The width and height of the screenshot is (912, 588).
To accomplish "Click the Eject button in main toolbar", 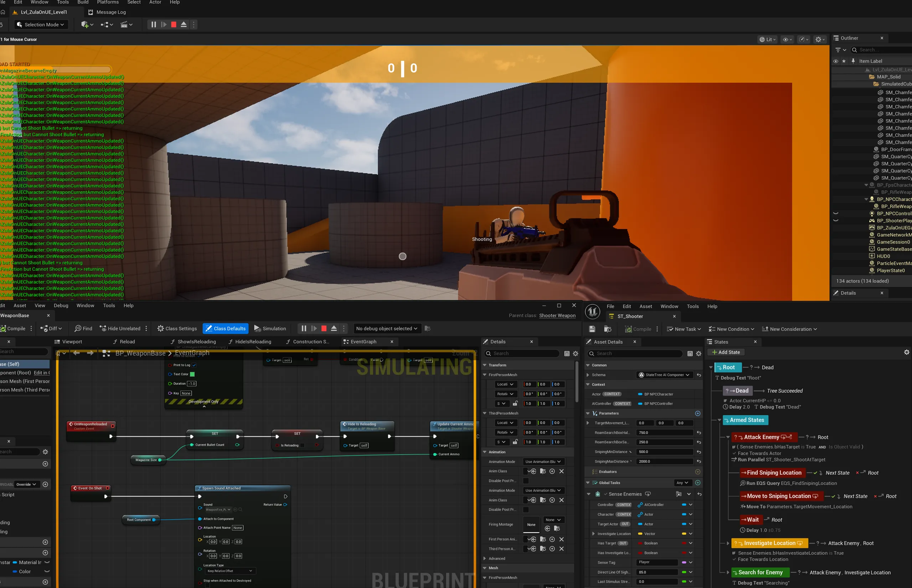I will 184,25.
